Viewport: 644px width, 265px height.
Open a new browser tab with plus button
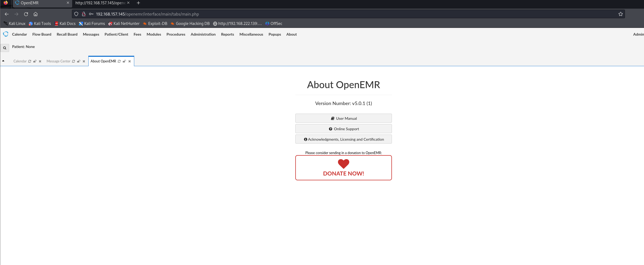(x=139, y=3)
